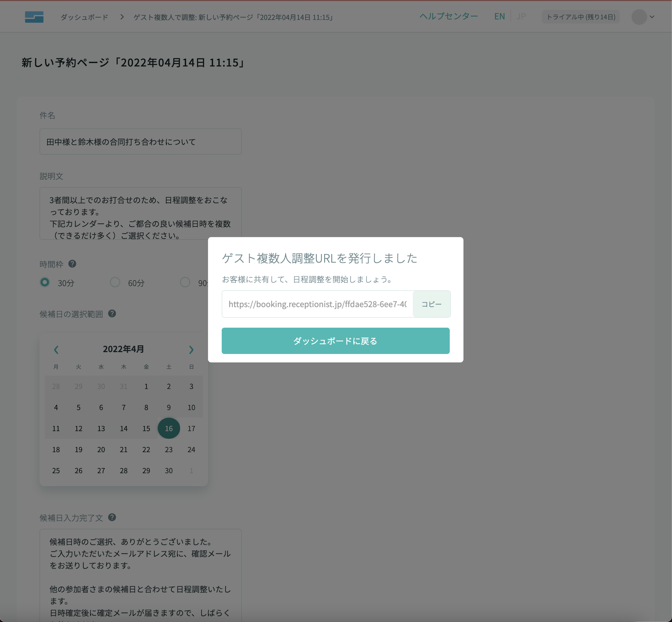
Task: Go to next month in calendar
Action: pyautogui.click(x=191, y=350)
